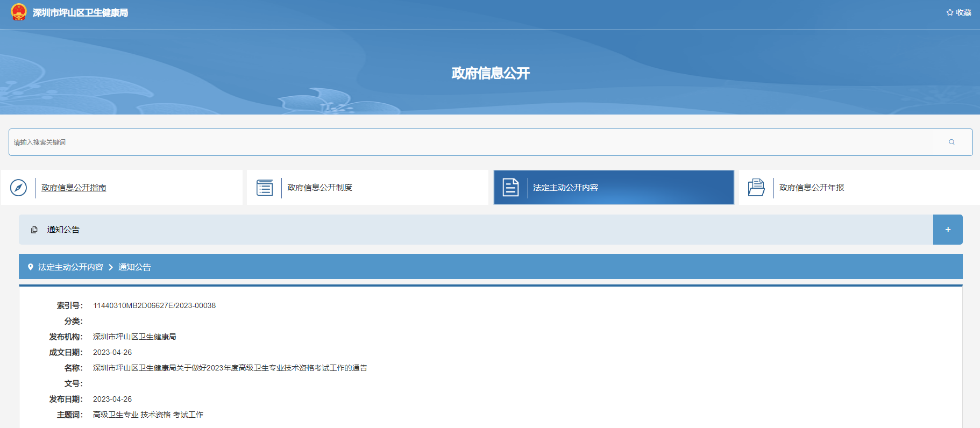Click the 成文日期 value 2023-04-26
Screen dimensions: 980x428
pos(112,352)
